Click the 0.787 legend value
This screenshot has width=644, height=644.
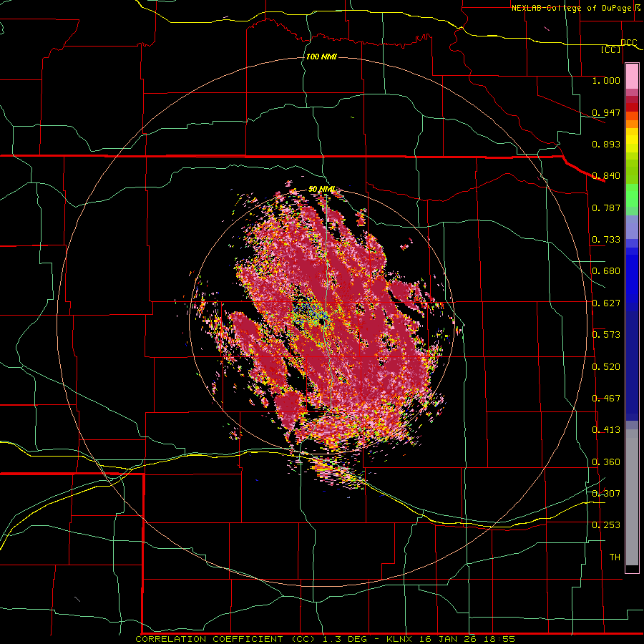tap(606, 208)
